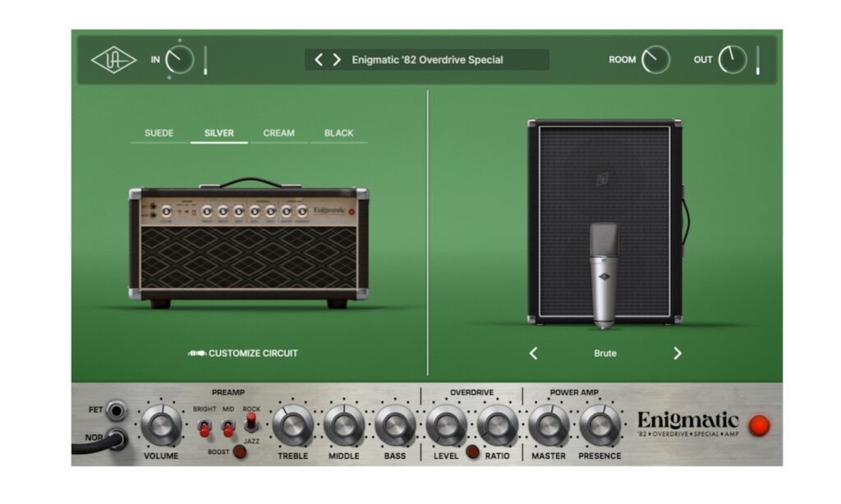Click the MIDDLE knob
Image resolution: width=841 pixels, height=504 pixels.
[344, 425]
